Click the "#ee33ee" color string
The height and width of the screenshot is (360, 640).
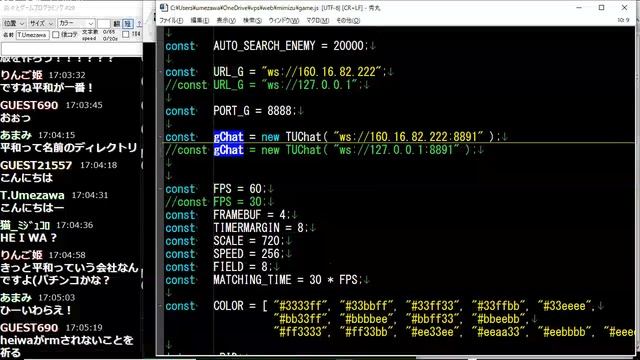[x=432, y=332]
